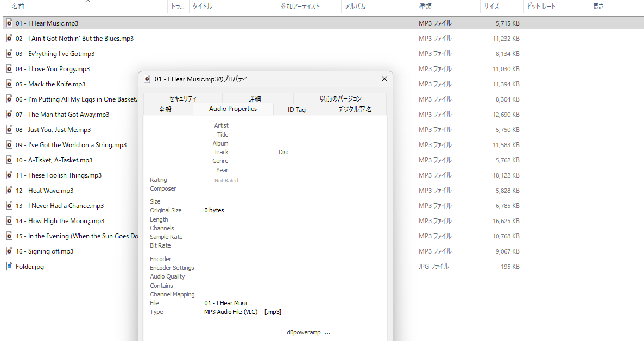Click the file icon for 16 - Signing off
This screenshot has width=644, height=341.
click(9, 251)
